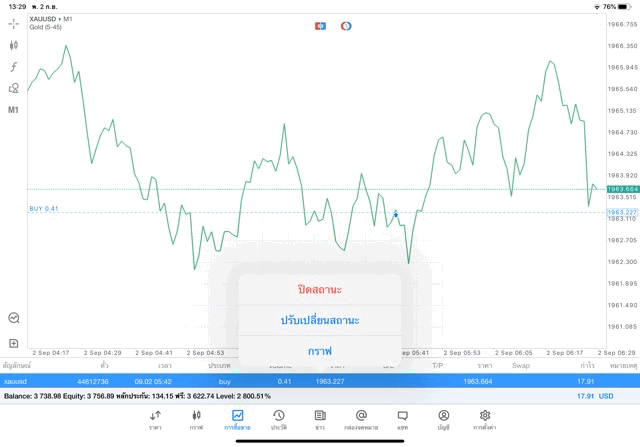Screen dimensions: 640x447
Task: Open the candlestick chart type settings
Action: 14,45
